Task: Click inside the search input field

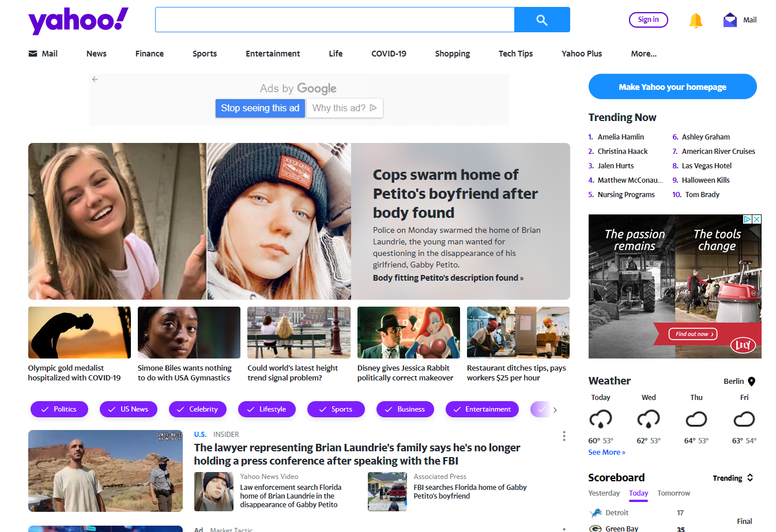Action: 333,20
